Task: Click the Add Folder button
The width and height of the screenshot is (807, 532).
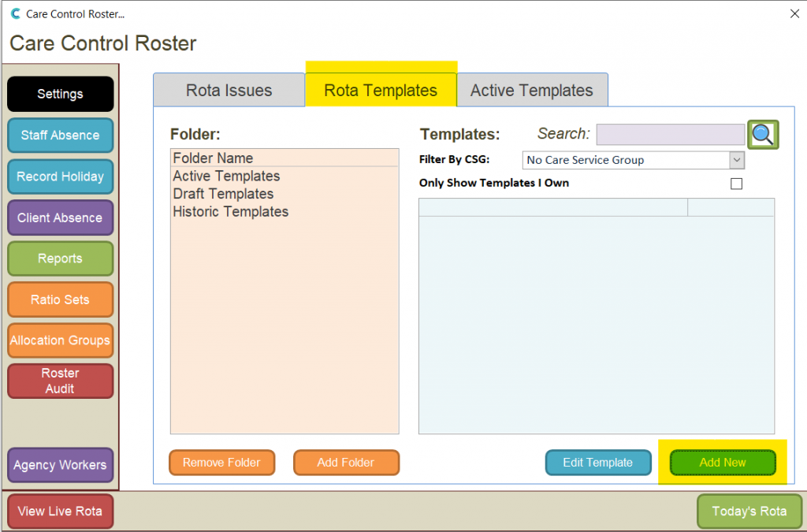Action: point(347,463)
